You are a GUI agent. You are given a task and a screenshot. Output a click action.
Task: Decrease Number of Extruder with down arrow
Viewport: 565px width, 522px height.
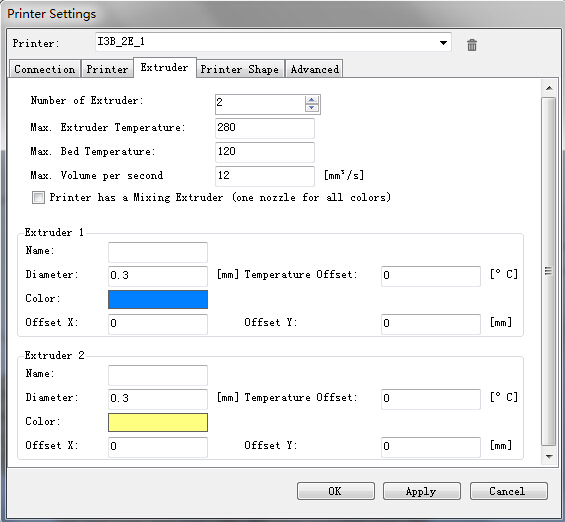(x=312, y=108)
